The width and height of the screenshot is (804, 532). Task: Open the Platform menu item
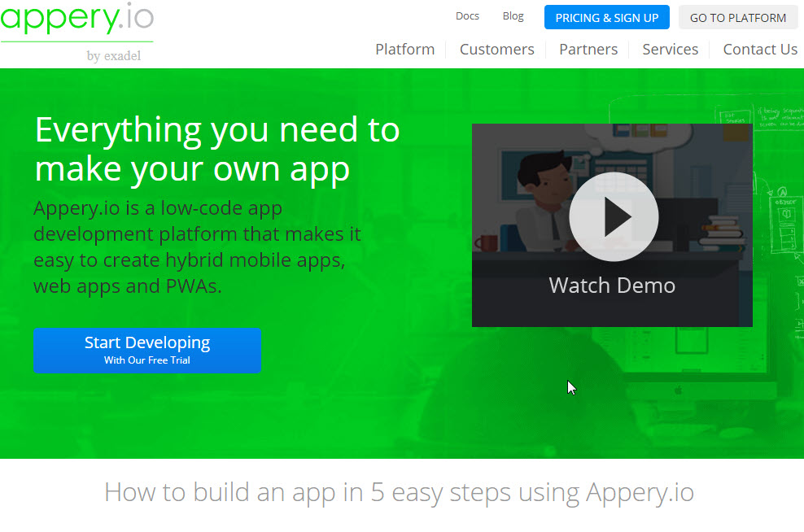click(x=404, y=50)
